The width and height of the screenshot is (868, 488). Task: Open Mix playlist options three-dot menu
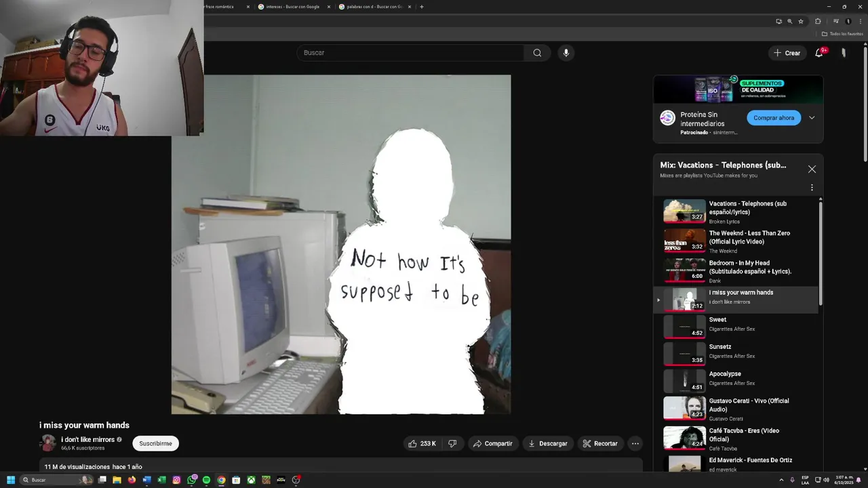point(812,188)
